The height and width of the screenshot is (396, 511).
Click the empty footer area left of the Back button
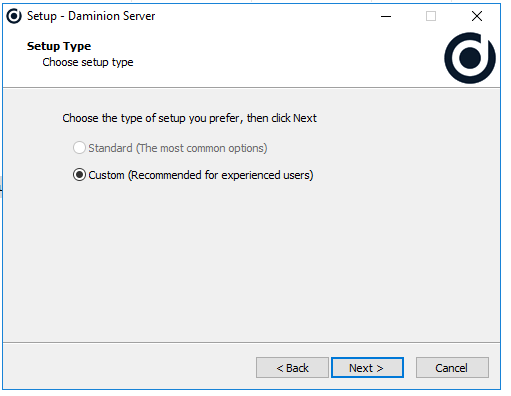(128, 367)
